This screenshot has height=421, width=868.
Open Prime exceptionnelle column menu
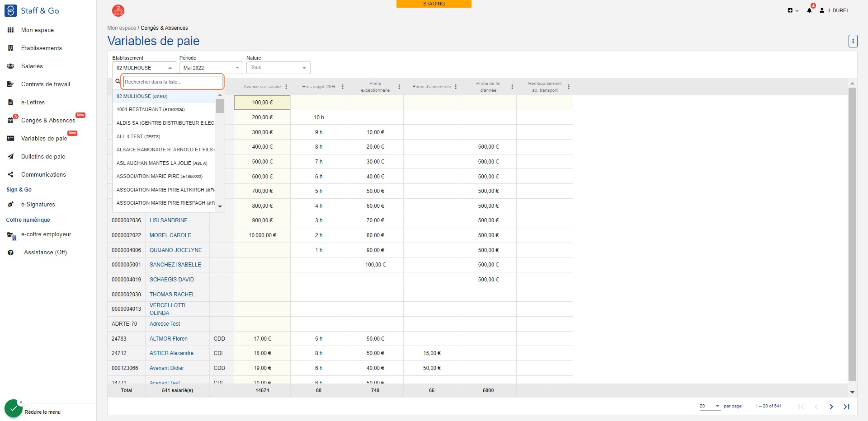(399, 87)
